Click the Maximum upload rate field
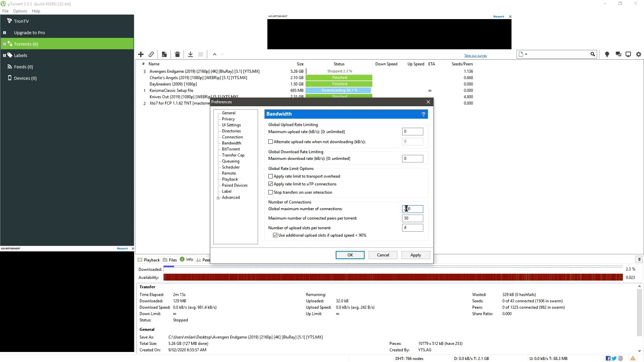This screenshot has width=644, height=362. [x=413, y=132]
